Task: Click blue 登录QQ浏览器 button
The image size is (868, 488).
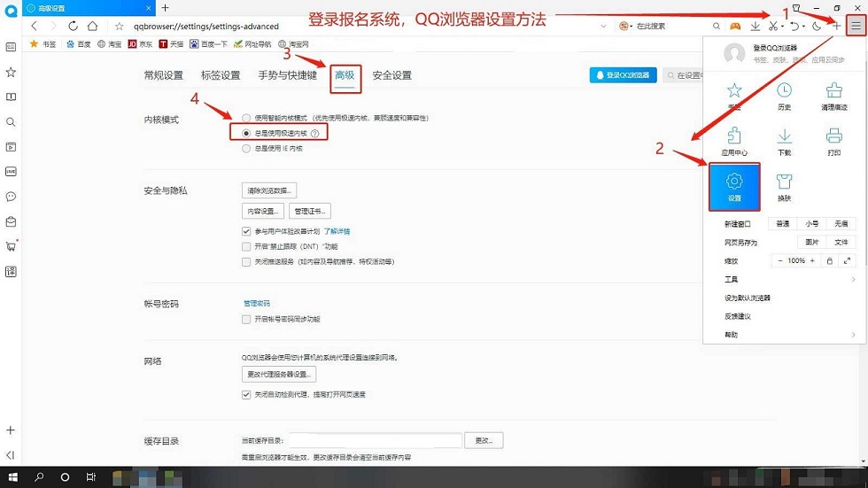Action: click(624, 75)
